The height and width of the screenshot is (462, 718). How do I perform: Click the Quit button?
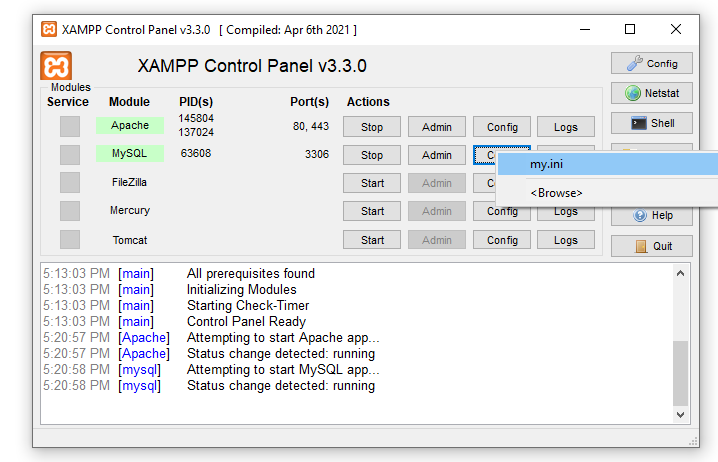click(652, 246)
